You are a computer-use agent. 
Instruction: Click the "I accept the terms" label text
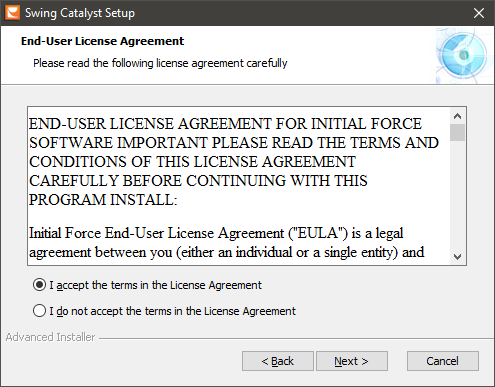point(156,285)
